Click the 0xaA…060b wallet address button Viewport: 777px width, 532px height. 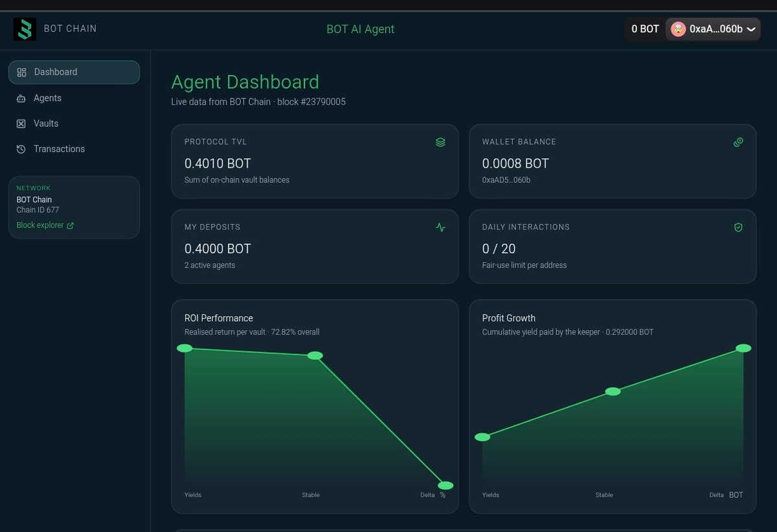click(x=713, y=29)
